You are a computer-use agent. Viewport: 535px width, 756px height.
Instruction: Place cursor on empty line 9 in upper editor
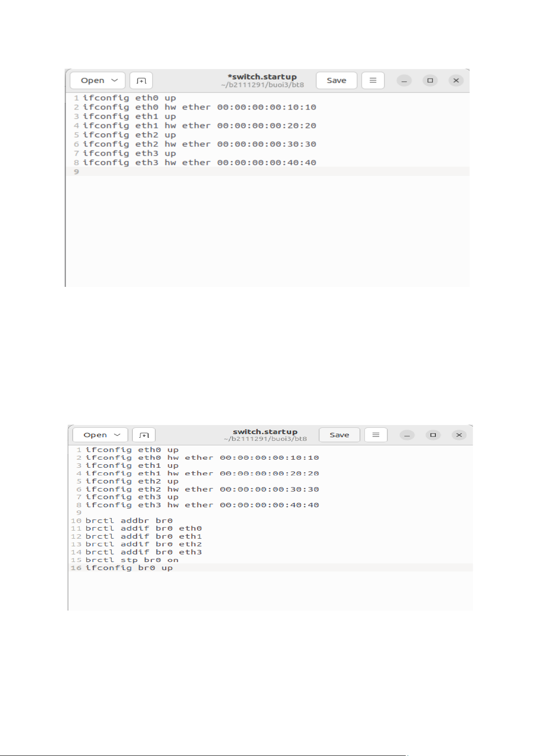pyautogui.click(x=267, y=171)
